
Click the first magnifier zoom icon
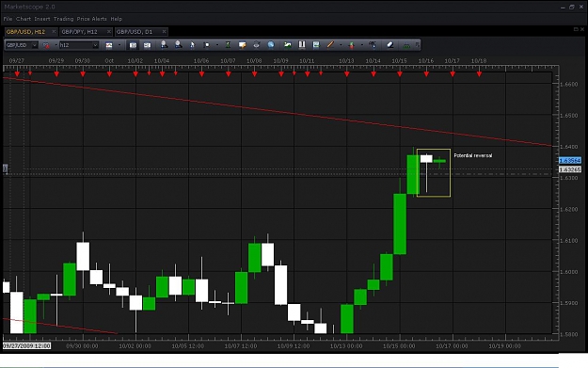click(164, 44)
